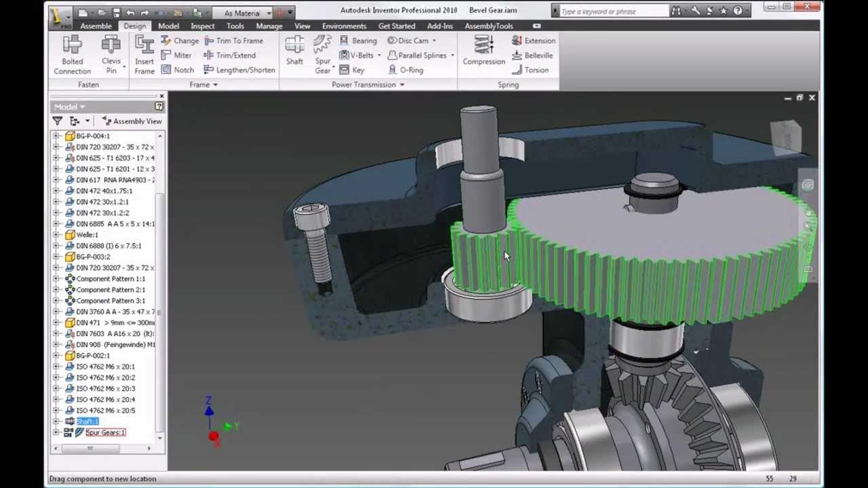Click the wrench icon beside search
Image resolution: width=868 pixels, height=488 pixels.
click(695, 11)
